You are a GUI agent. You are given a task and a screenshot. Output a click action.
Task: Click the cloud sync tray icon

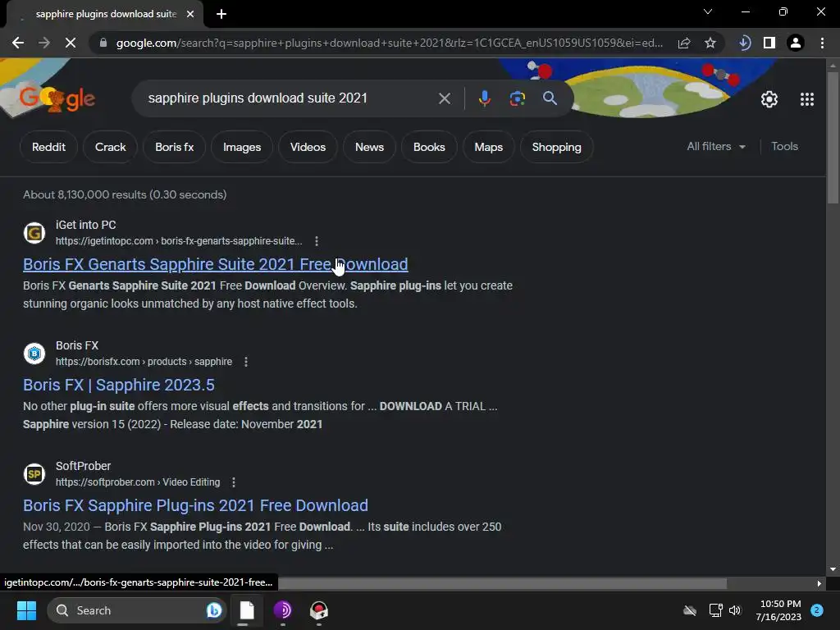690,610
